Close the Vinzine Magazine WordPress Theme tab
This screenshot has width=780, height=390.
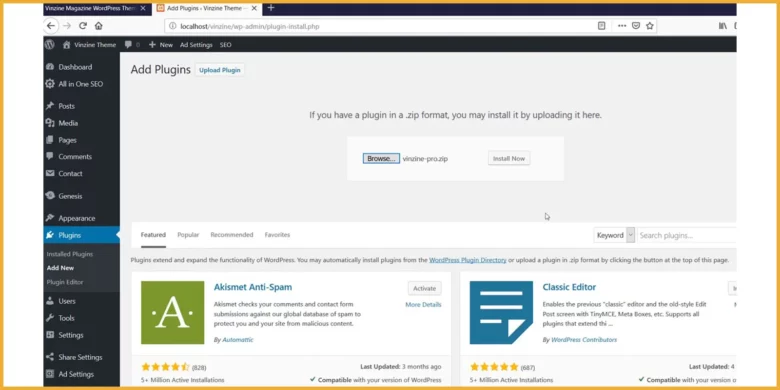[143, 8]
